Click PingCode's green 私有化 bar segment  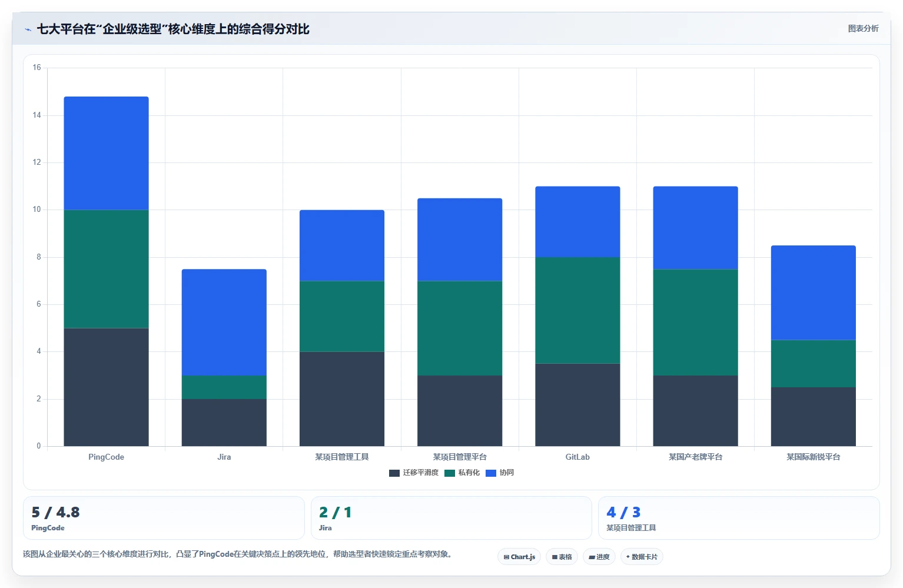pyautogui.click(x=106, y=269)
